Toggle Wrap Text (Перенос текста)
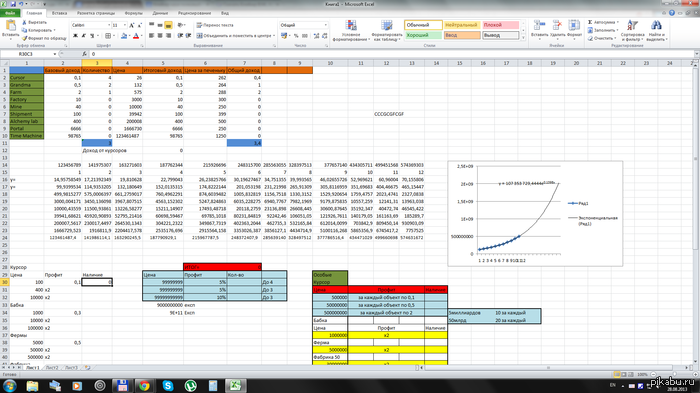 point(215,25)
